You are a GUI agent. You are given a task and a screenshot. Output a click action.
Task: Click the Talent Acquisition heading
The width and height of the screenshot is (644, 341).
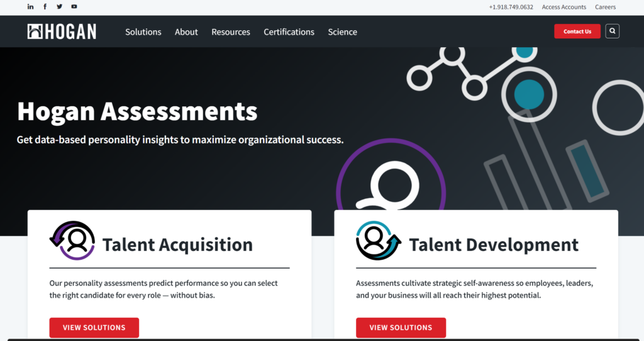pyautogui.click(x=177, y=245)
